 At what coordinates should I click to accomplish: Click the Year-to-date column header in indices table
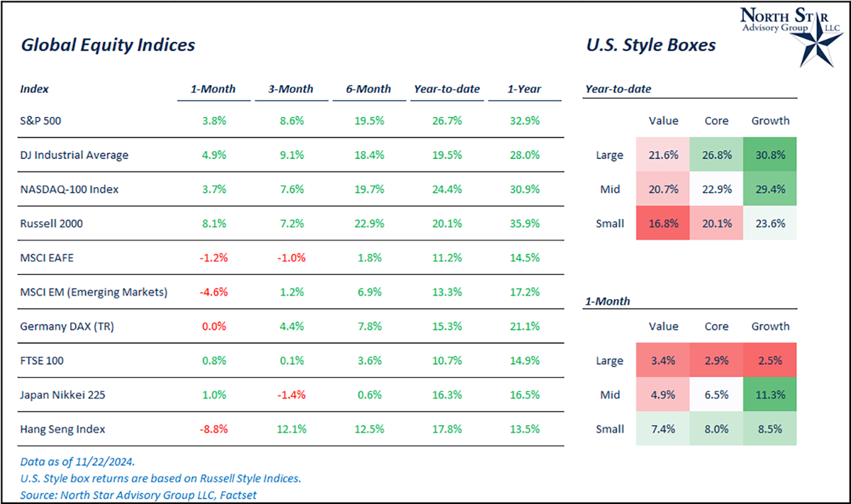point(447,89)
